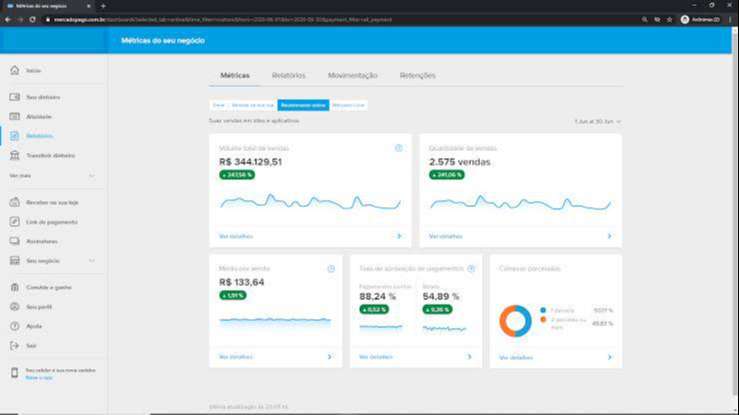
Task: Select the first sales channel filter chip
Action: coord(218,105)
